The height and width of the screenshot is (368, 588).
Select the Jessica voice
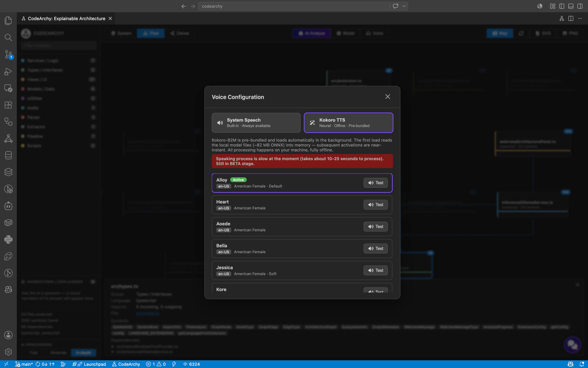[x=302, y=270]
